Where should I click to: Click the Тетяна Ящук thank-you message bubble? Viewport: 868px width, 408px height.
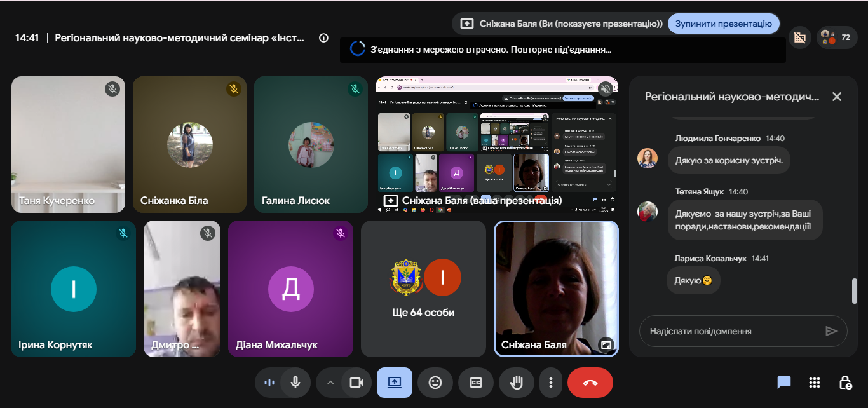(x=745, y=220)
